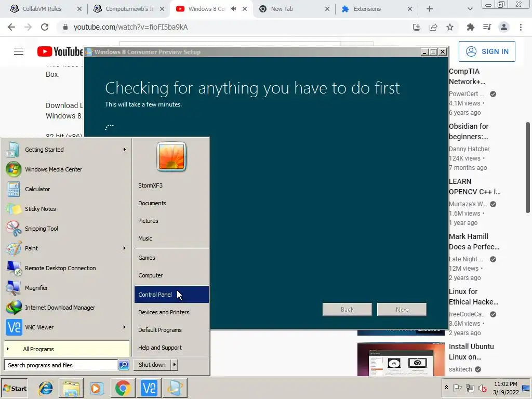
Task: Open Default Programs entry
Action: click(x=171, y=330)
